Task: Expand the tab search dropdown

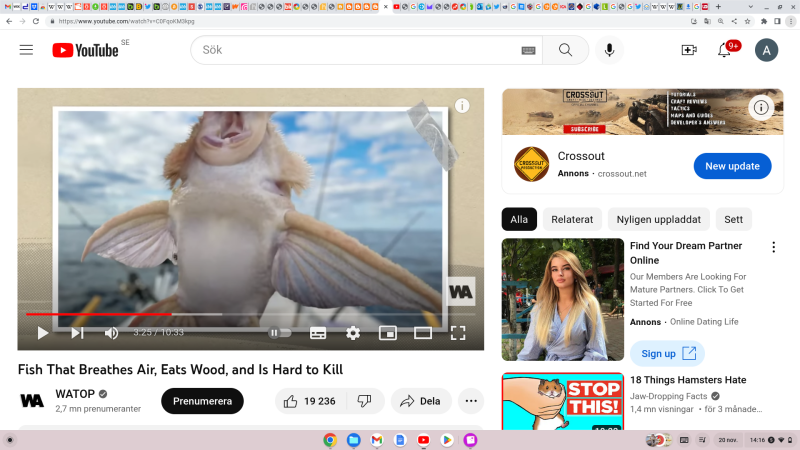Action: (751, 7)
